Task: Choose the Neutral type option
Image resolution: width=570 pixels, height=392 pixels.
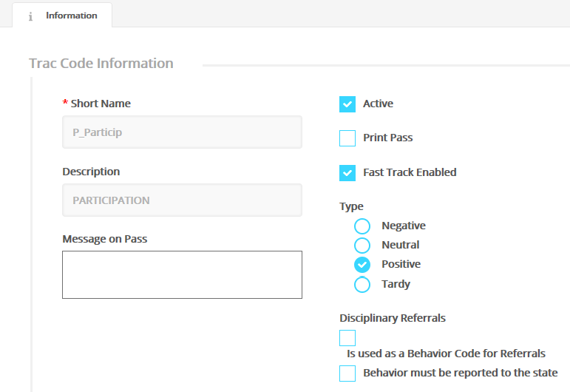Action: pos(362,246)
